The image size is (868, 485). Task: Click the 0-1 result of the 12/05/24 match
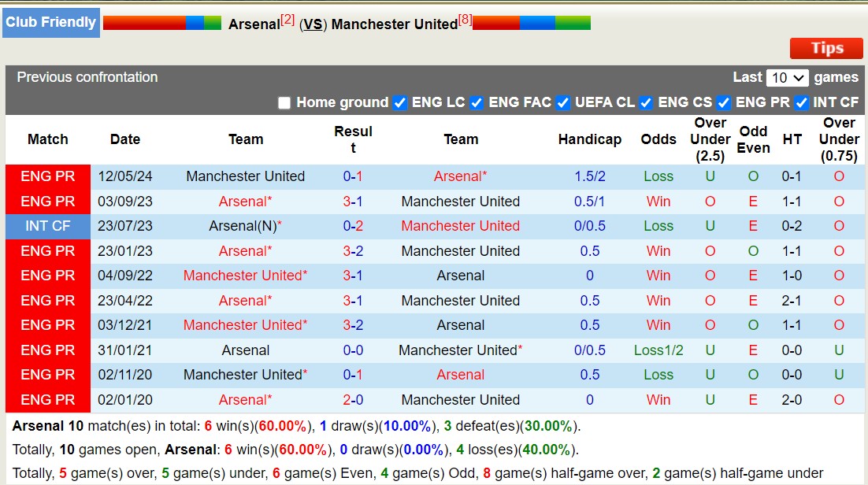tap(353, 176)
